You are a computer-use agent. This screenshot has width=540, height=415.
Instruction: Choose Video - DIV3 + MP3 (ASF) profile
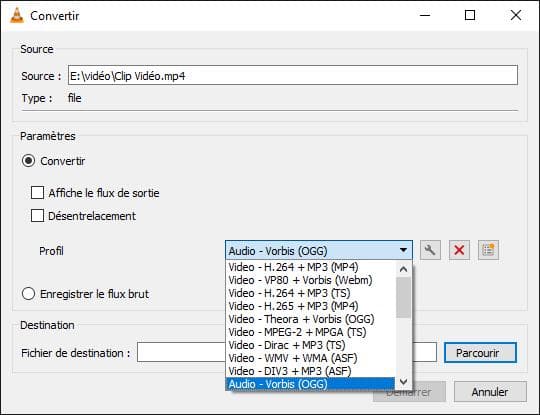point(310,372)
